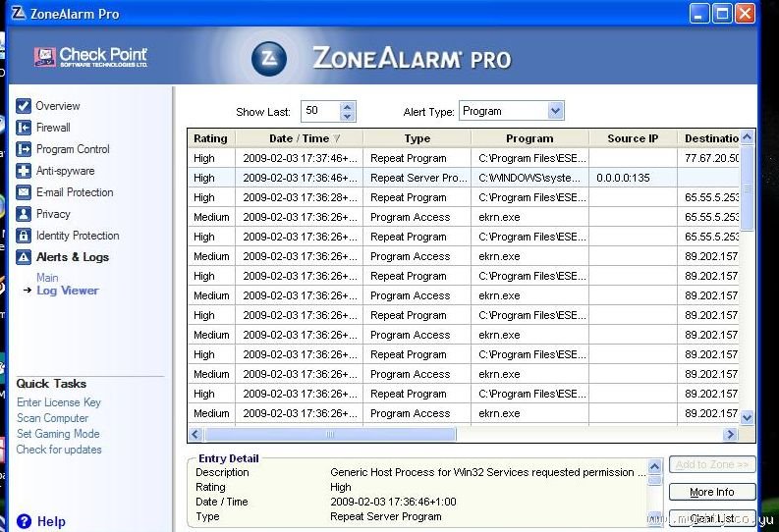Sort log by Source IP column header

pos(633,138)
